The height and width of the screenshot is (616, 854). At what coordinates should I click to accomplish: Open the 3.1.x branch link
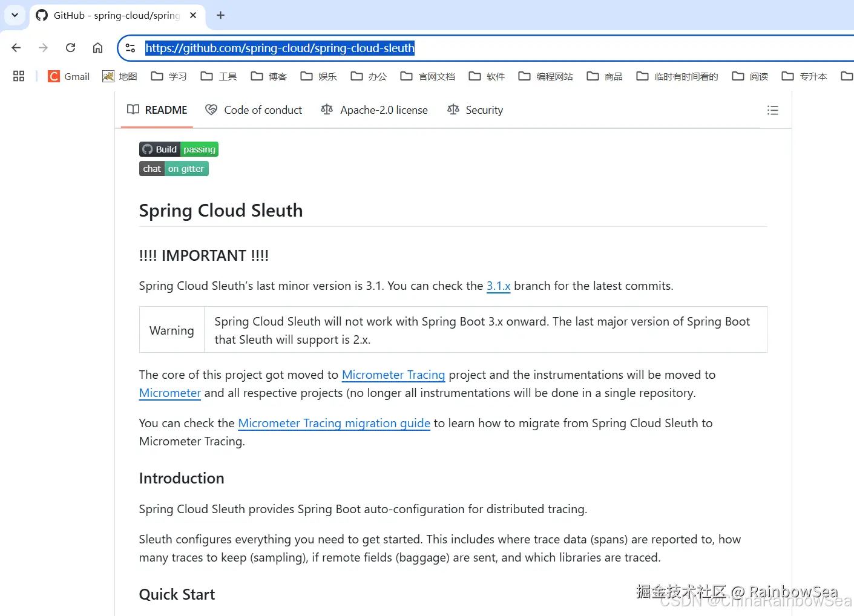point(499,286)
